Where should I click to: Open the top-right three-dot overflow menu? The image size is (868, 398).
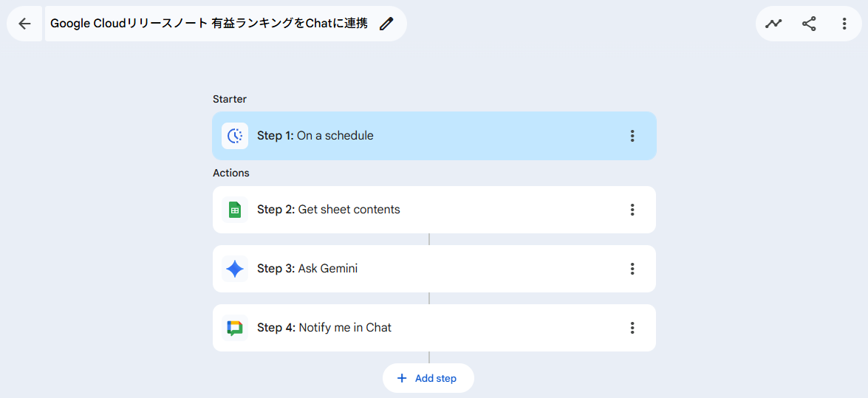pos(844,24)
